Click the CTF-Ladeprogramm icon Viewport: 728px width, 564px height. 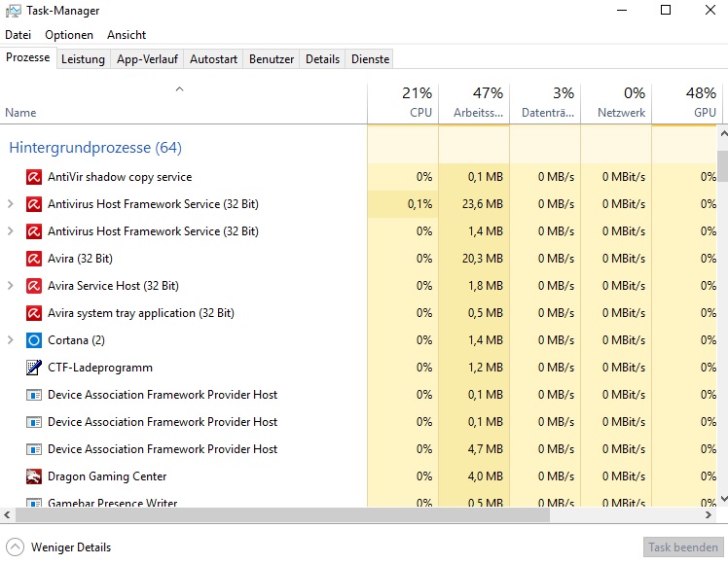(x=33, y=368)
